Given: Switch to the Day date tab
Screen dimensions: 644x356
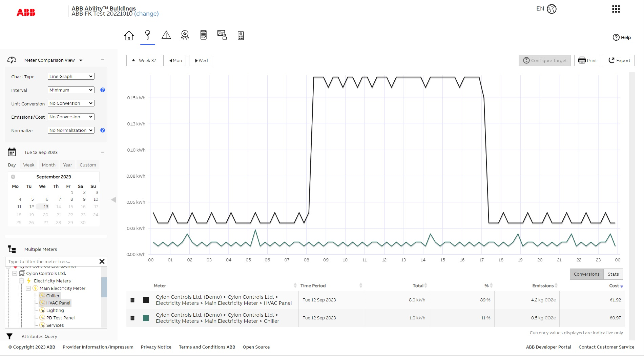Looking at the screenshot, I should tap(12, 165).
